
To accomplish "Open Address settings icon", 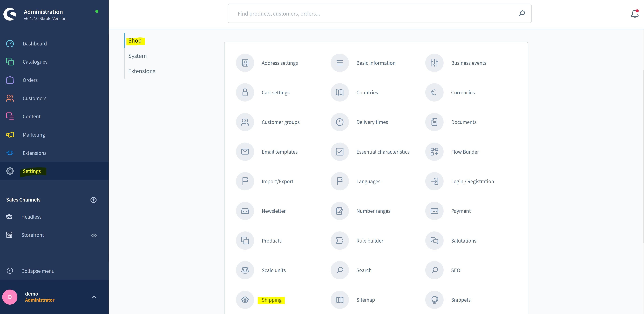I will pyautogui.click(x=245, y=63).
